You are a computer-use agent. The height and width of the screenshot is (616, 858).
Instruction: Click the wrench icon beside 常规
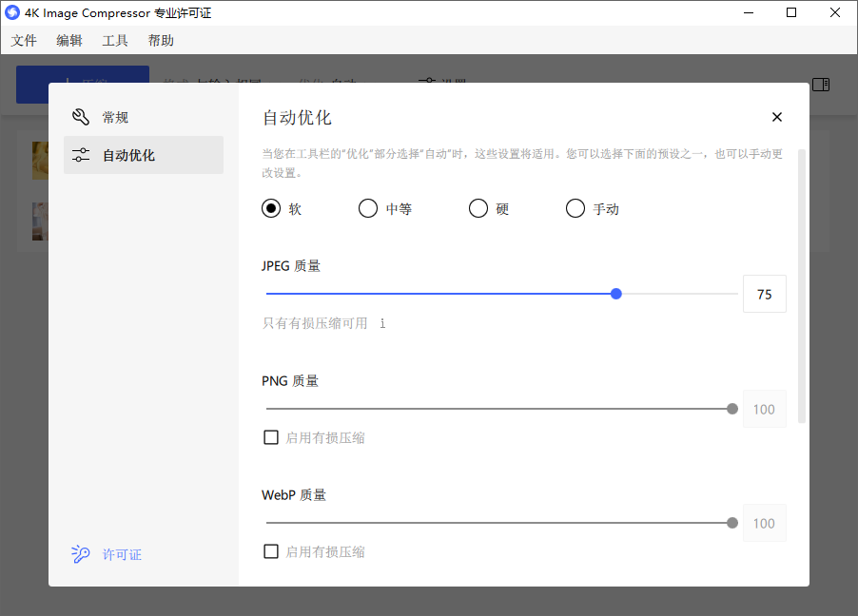pos(81,117)
